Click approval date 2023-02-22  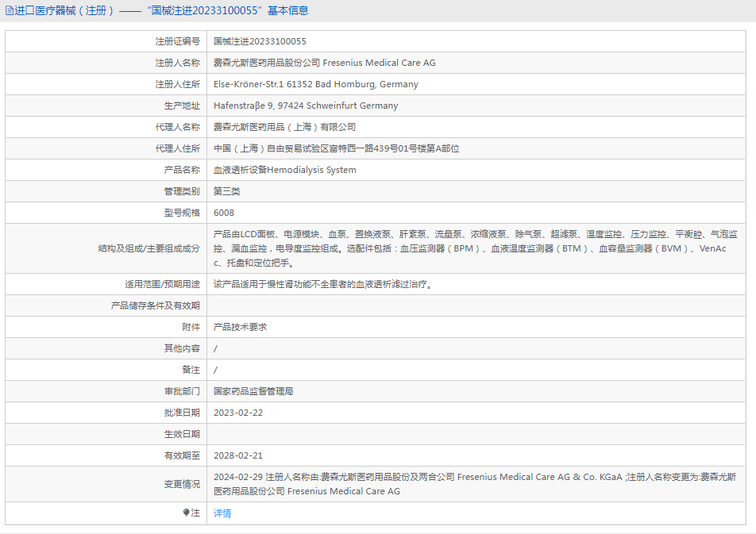click(238, 413)
